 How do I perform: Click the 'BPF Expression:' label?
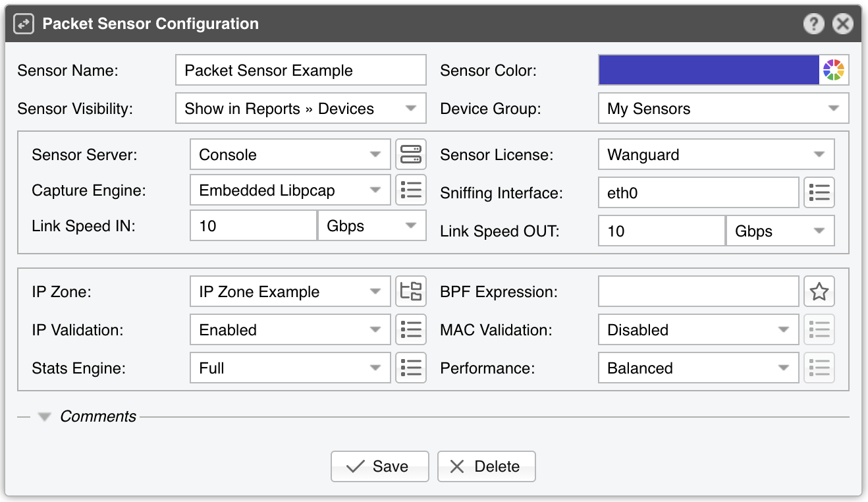click(499, 292)
